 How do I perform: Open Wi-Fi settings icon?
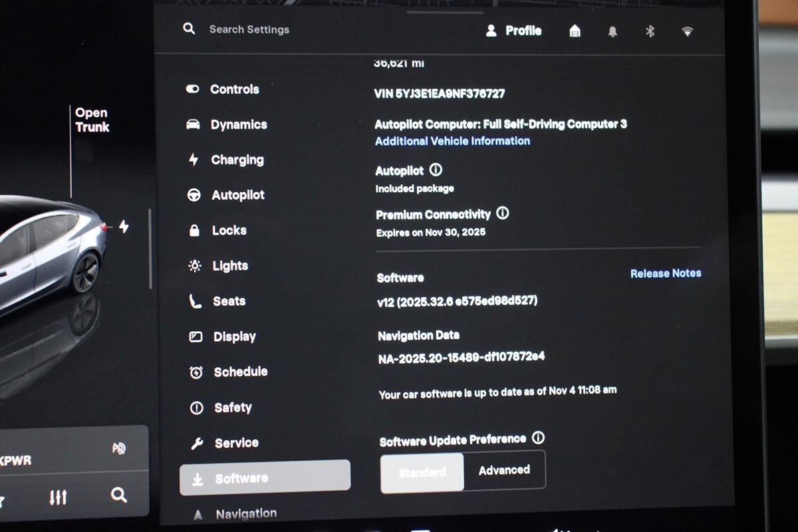688,31
